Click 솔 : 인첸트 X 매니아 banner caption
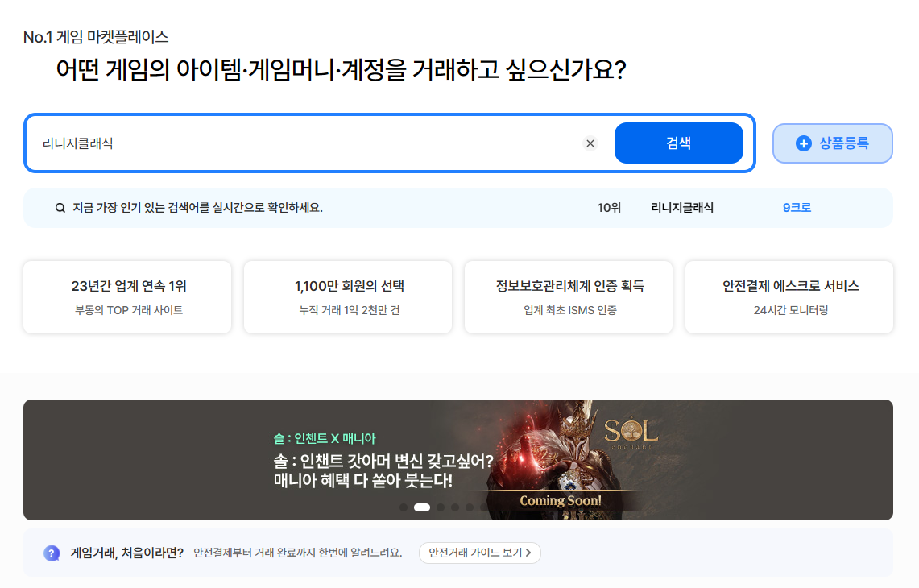Screen dimensions: 919x588 [325, 438]
